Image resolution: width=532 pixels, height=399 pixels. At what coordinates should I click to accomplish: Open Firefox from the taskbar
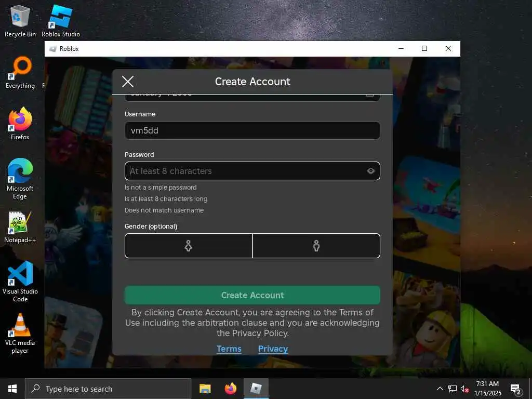pos(231,389)
